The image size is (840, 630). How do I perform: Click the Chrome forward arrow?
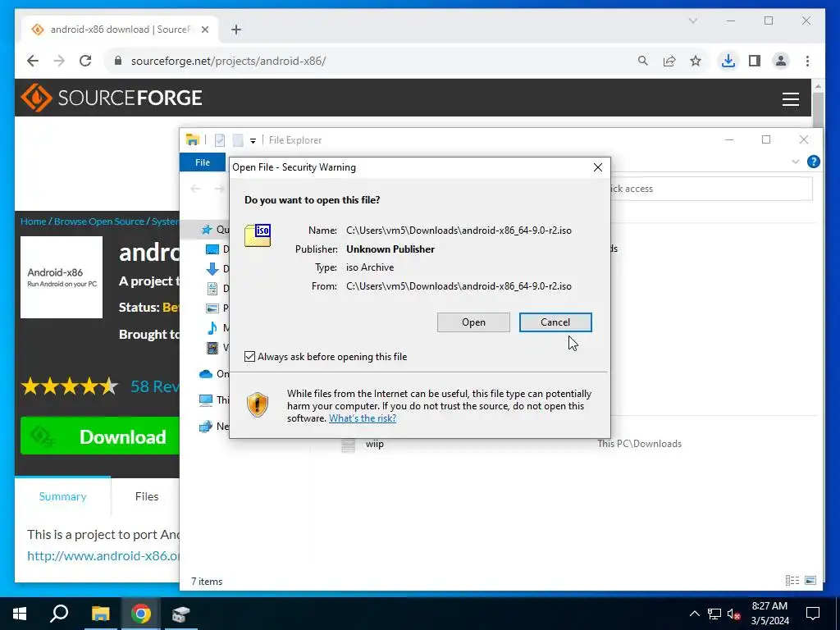pos(59,61)
